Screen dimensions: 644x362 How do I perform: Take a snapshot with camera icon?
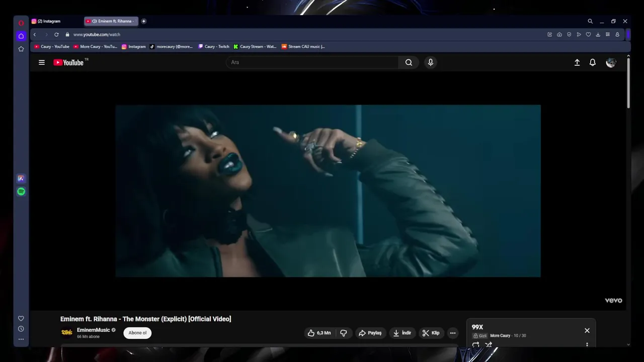tap(559, 35)
